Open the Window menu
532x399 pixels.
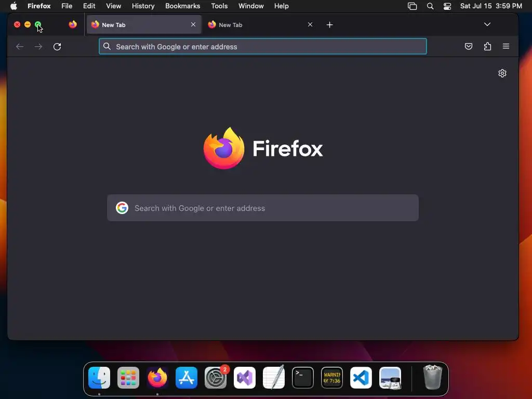(251, 6)
